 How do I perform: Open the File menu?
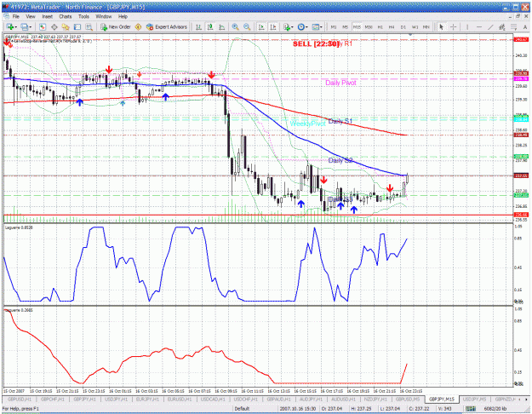[x=16, y=16]
